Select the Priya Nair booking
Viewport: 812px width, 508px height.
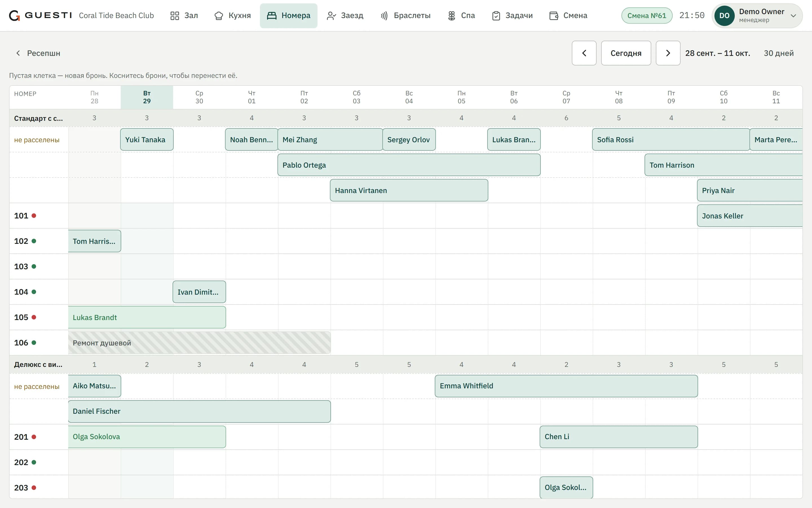pos(750,190)
